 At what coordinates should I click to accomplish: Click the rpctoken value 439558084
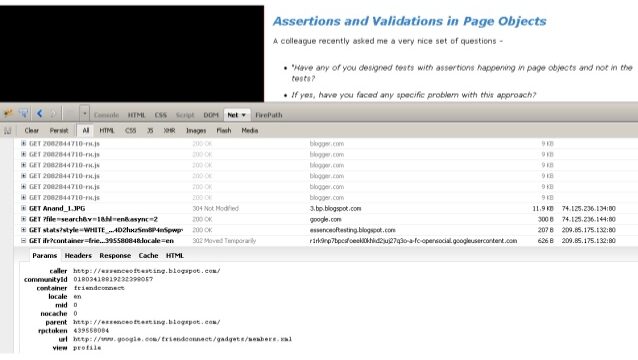pyautogui.click(x=91, y=331)
